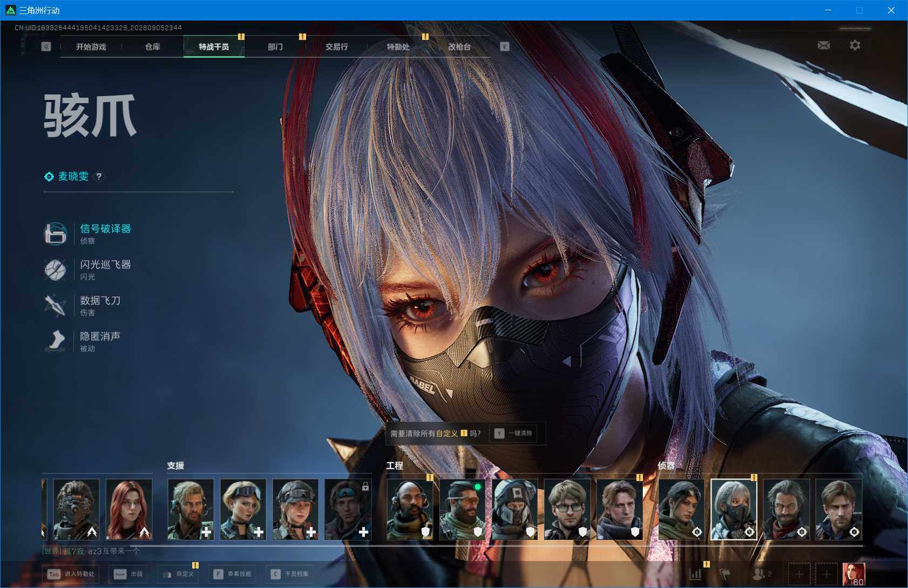Click the 闪光巡飞器 skill name
908x588 pixels.
[x=106, y=265]
